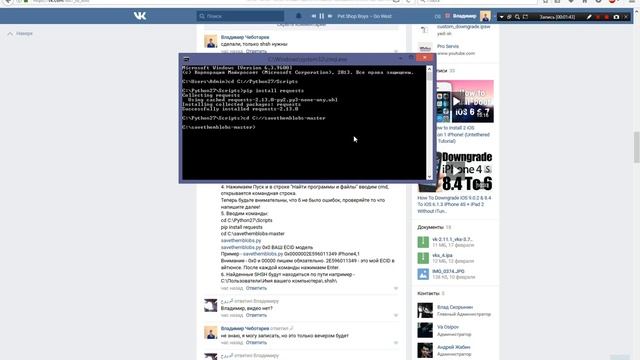Pause the Pet Shop Boys track
640x360 pixels.
click(x=322, y=16)
